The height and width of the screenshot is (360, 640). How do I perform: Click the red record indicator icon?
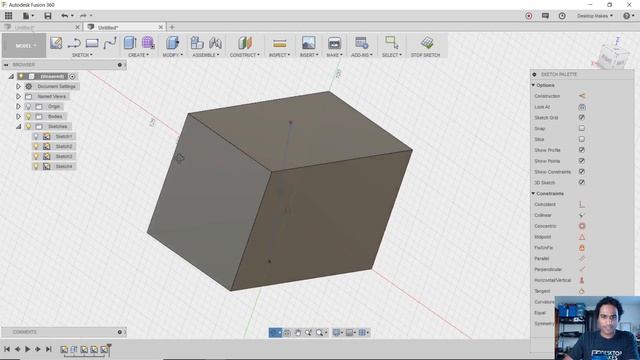click(529, 16)
